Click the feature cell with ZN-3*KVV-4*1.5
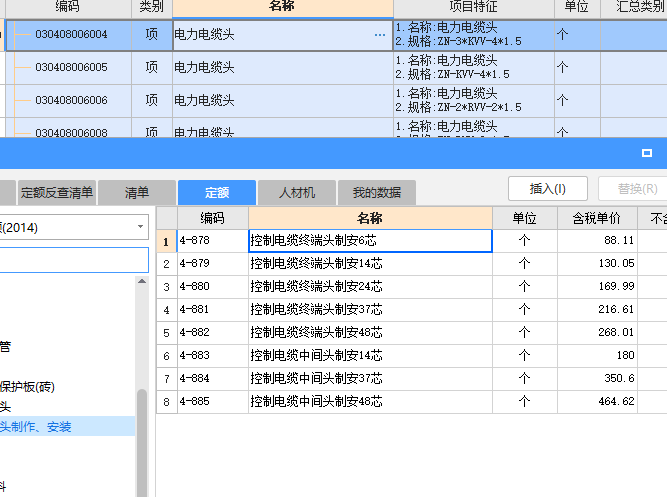The width and height of the screenshot is (667, 497). (x=474, y=34)
